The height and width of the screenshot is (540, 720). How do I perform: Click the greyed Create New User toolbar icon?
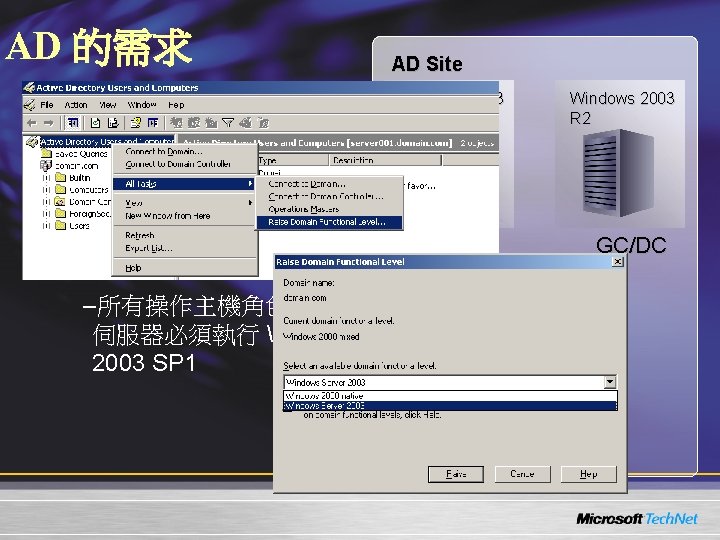(x=176, y=123)
